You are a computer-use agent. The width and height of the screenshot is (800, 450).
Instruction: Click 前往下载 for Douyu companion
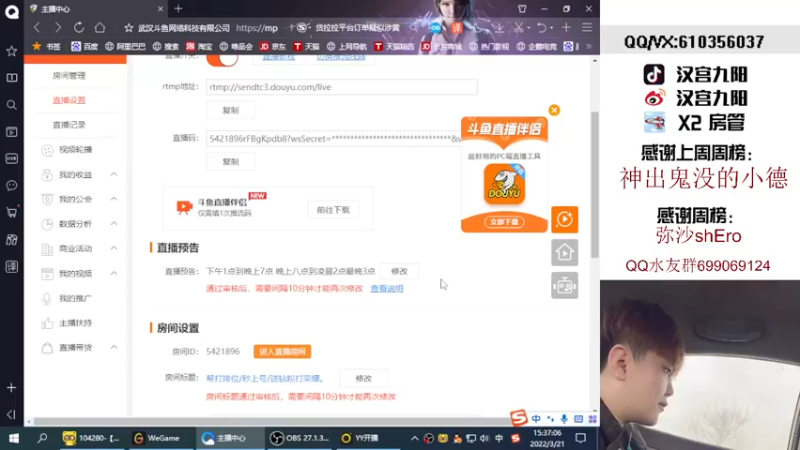[x=333, y=210]
